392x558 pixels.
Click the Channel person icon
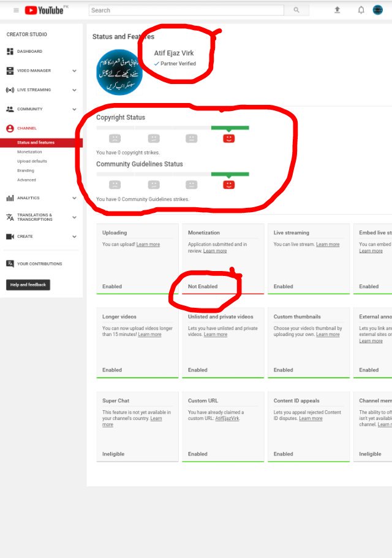click(x=10, y=129)
